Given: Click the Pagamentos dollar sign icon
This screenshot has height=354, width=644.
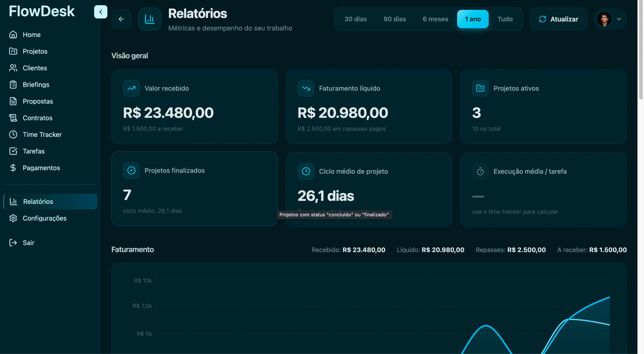Looking at the screenshot, I should 13,168.
